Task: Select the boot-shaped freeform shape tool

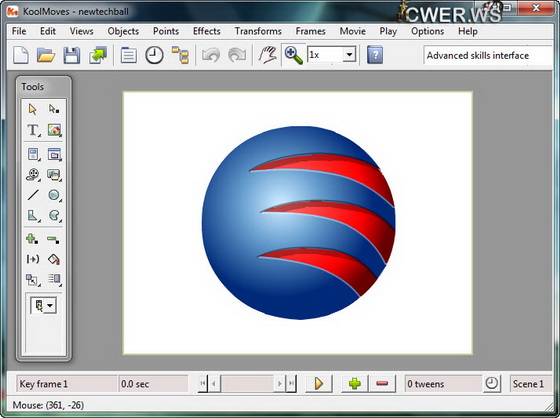Action: coord(33,216)
